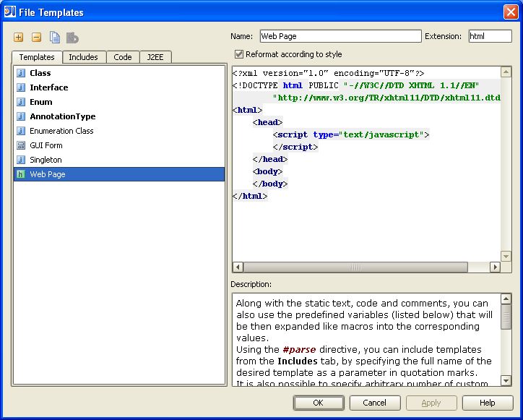Click the editor's scroll-up arrow
Image resolution: width=523 pixels, height=420 pixels.
click(506, 72)
